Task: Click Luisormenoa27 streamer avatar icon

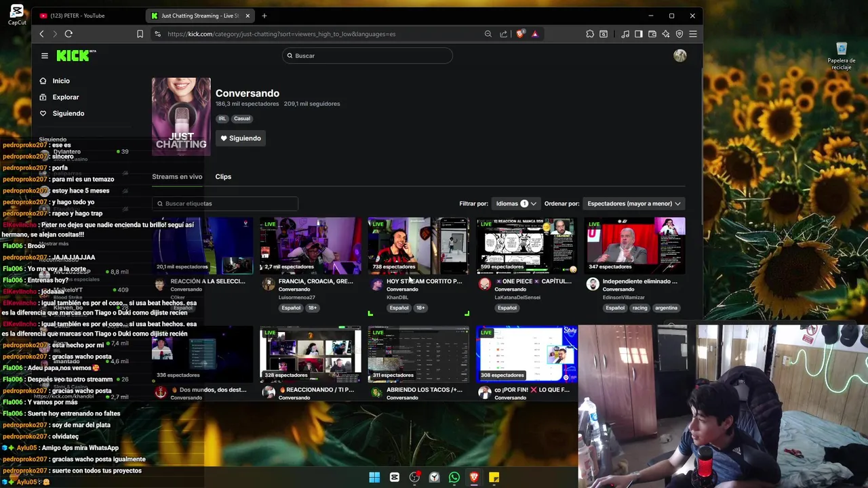Action: pyautogui.click(x=268, y=285)
